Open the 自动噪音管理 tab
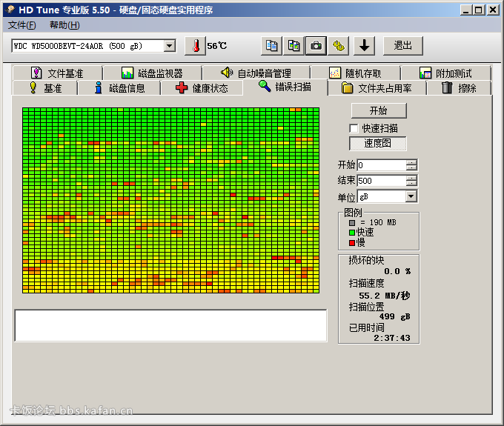 tap(256, 73)
